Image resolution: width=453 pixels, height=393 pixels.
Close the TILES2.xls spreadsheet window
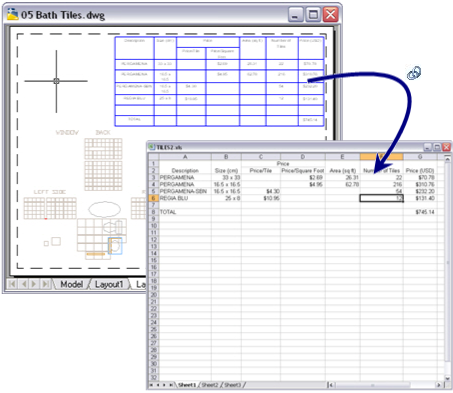[x=446, y=147]
